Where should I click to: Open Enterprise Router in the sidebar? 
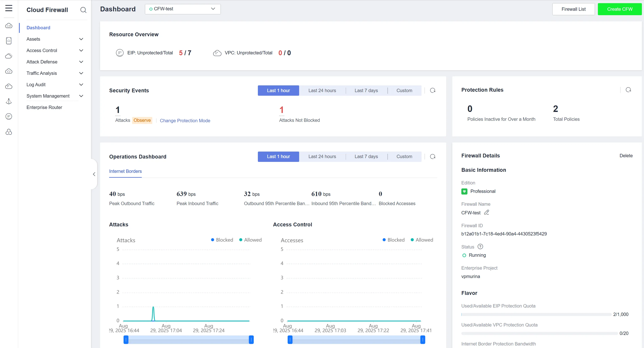[x=44, y=107]
